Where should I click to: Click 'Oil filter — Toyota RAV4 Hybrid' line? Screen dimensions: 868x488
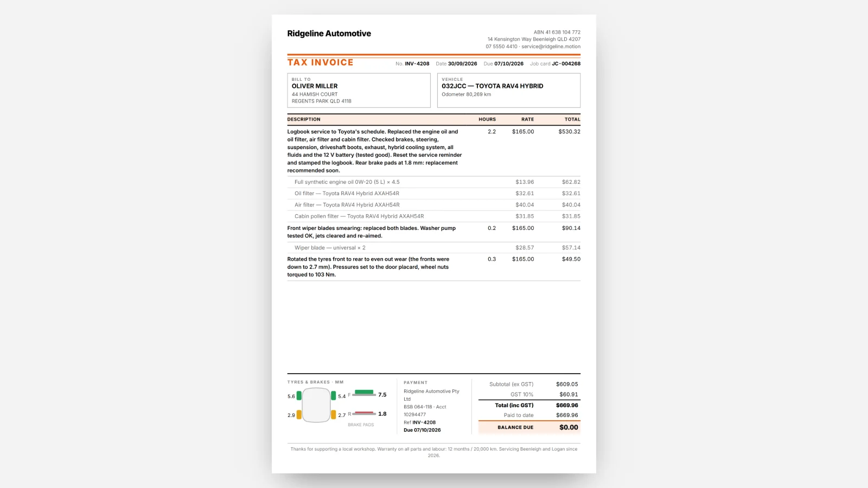click(x=347, y=194)
